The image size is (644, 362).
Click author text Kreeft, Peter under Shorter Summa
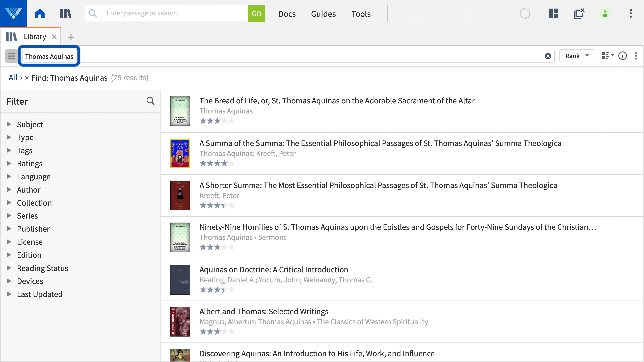219,196
